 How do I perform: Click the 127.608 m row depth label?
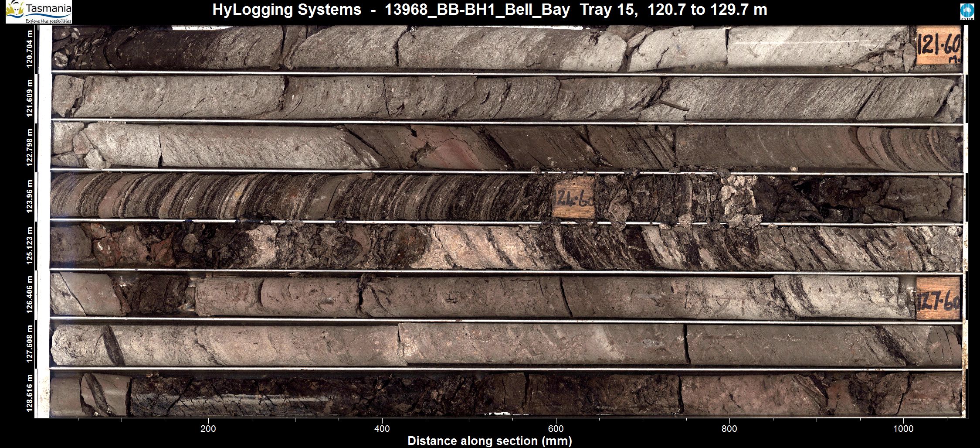[x=30, y=344]
